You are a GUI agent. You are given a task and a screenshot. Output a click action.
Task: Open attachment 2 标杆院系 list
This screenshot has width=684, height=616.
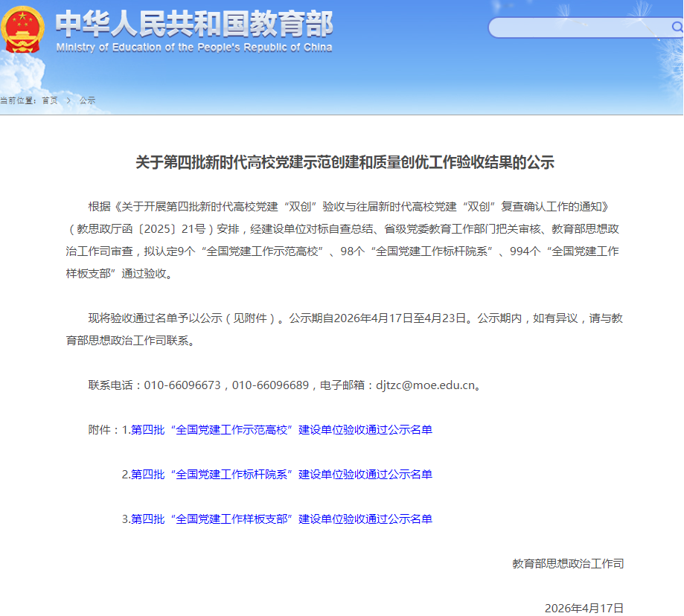(281, 475)
